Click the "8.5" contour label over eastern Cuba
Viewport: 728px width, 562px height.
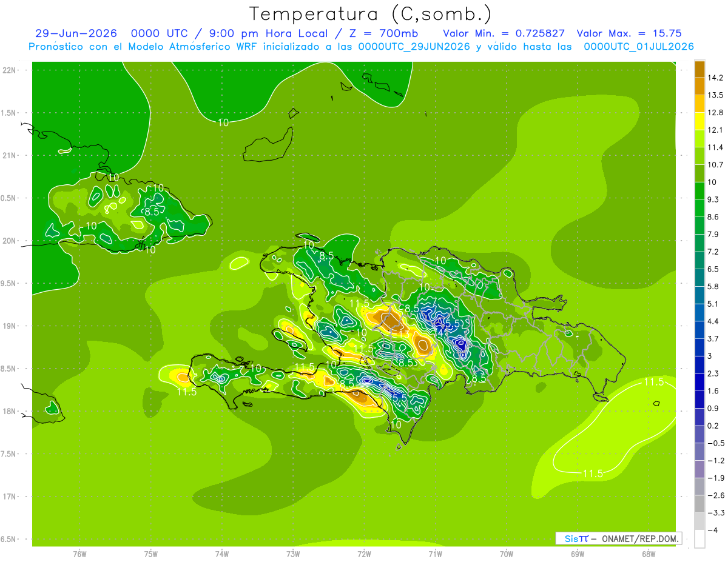coord(152,212)
